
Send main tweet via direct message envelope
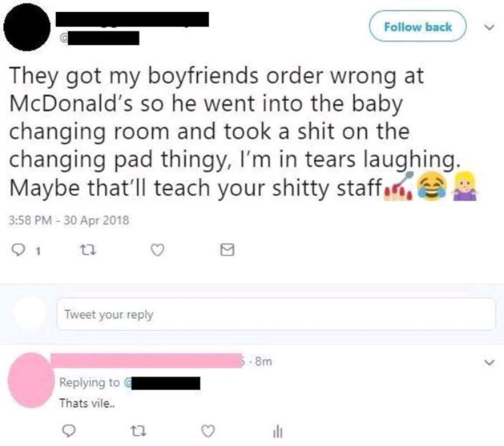tap(227, 250)
